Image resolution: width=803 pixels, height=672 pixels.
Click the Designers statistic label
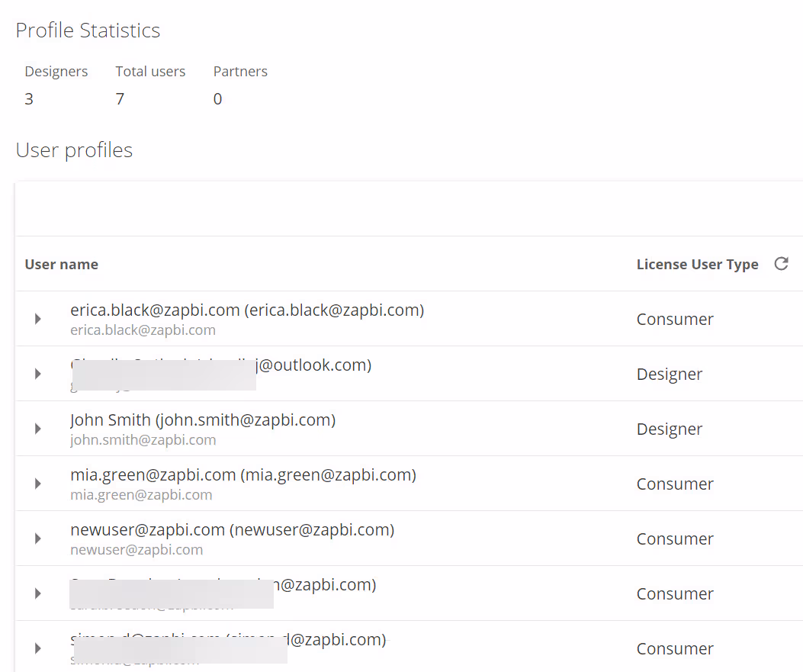(x=56, y=72)
